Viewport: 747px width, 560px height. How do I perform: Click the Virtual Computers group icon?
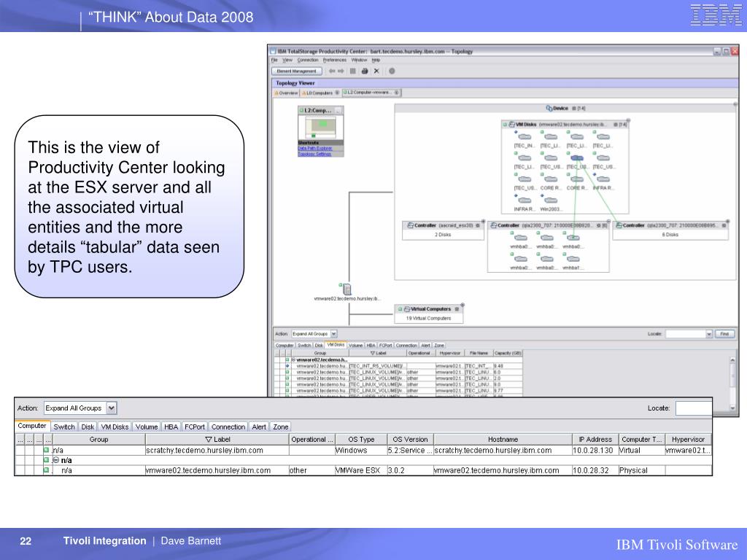407,309
